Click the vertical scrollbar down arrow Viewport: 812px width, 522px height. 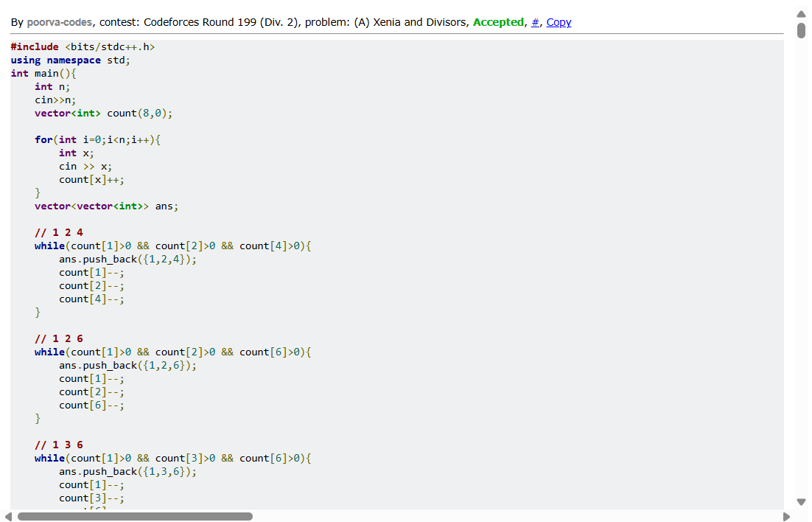coord(801,502)
